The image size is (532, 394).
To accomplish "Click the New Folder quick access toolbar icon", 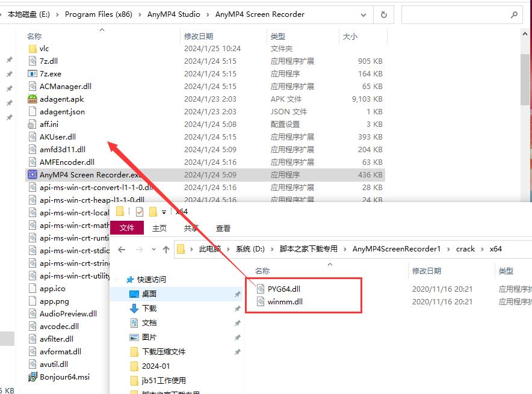I will 153,212.
